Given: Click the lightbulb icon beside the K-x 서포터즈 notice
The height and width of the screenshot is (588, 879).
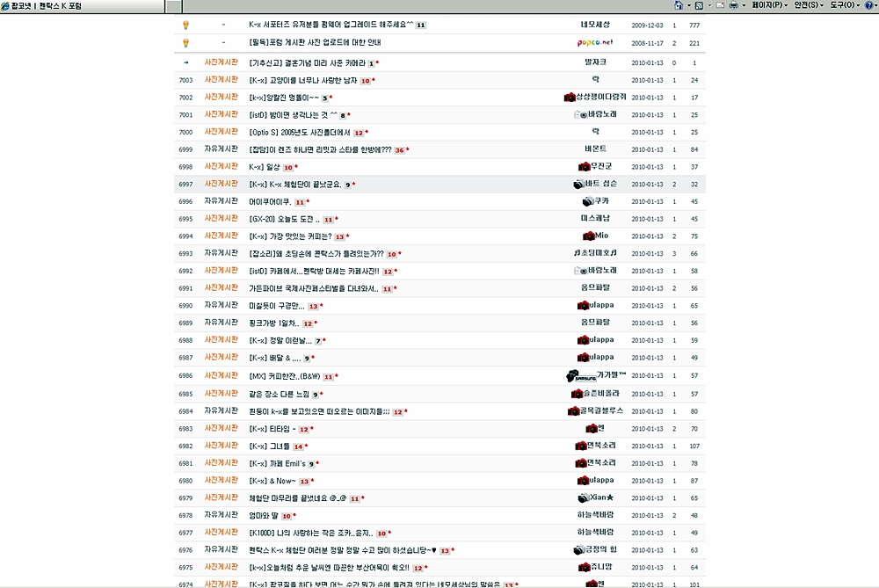Looking at the screenshot, I should pos(185,25).
